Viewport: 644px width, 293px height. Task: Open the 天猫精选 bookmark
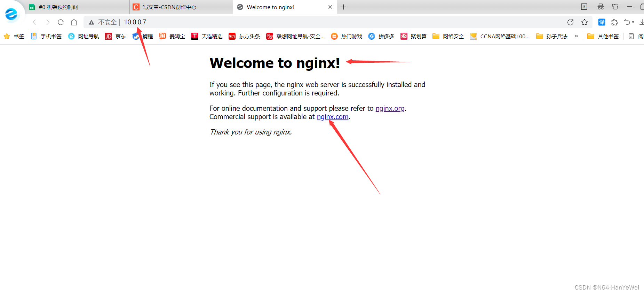point(207,36)
